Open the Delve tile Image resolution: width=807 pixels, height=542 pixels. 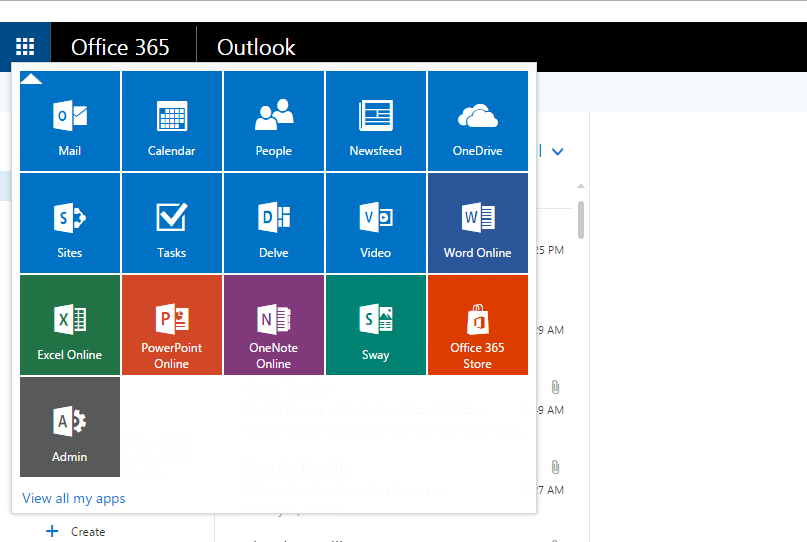tap(273, 224)
